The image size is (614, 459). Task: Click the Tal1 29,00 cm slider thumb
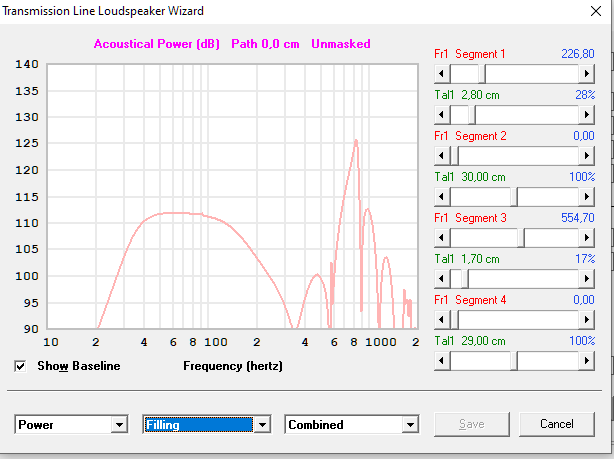(514, 361)
